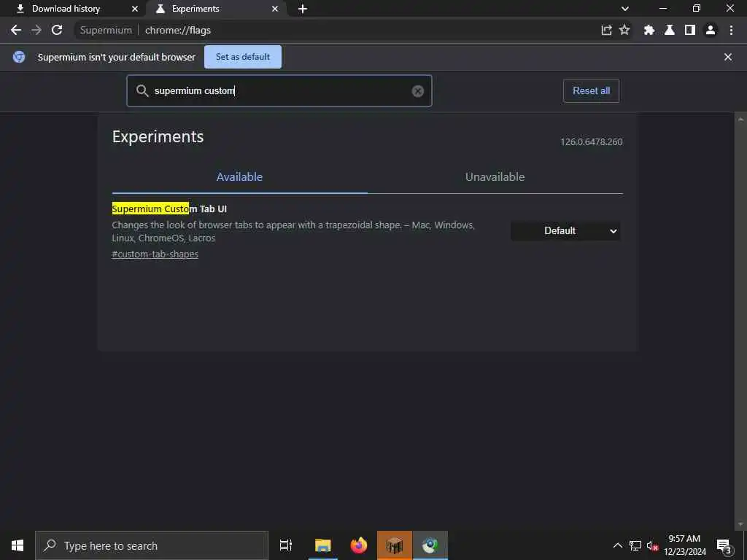Open the taskbar clock and date

(684, 545)
